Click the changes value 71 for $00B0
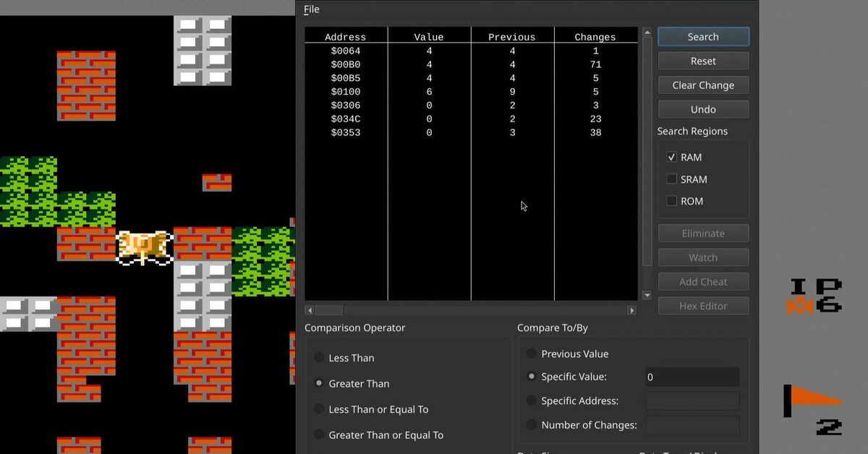The height and width of the screenshot is (454, 868). click(x=595, y=65)
